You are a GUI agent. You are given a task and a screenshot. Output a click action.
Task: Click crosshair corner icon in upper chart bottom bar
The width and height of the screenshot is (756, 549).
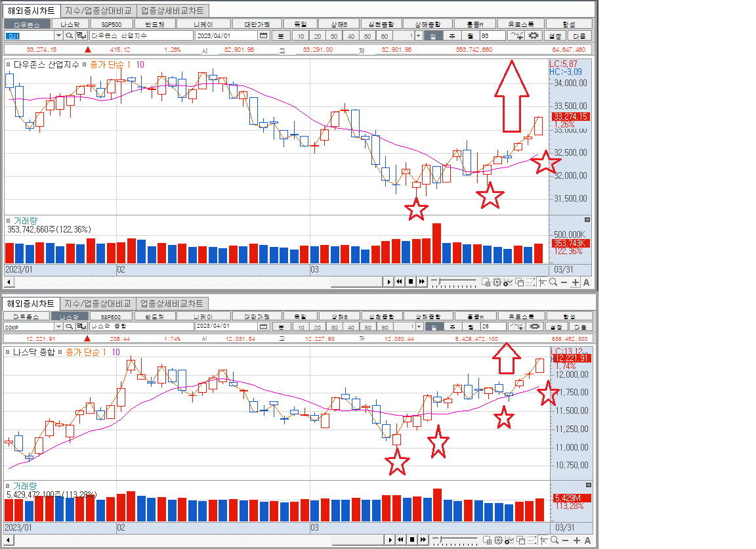(x=542, y=282)
